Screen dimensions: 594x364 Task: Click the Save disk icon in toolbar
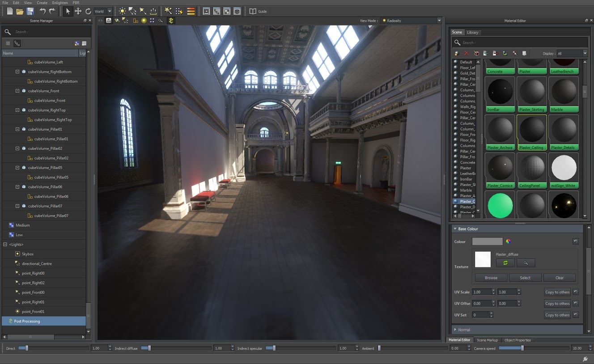[x=30, y=11]
